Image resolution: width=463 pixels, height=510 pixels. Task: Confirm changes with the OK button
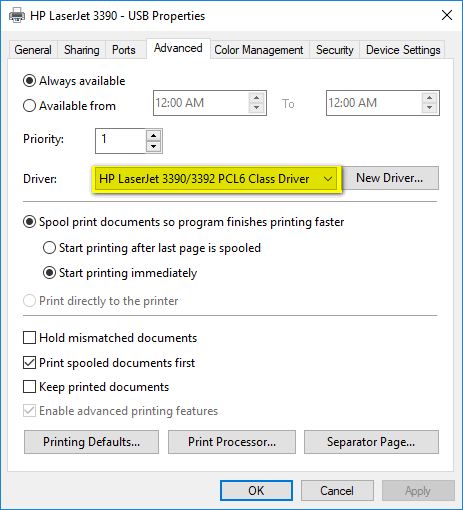pyautogui.click(x=256, y=491)
